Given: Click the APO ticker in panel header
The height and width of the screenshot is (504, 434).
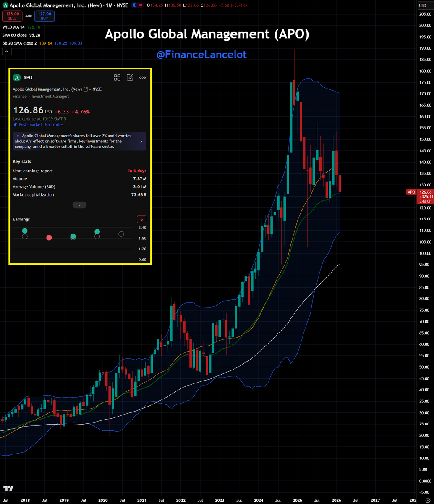Looking at the screenshot, I should coord(28,77).
